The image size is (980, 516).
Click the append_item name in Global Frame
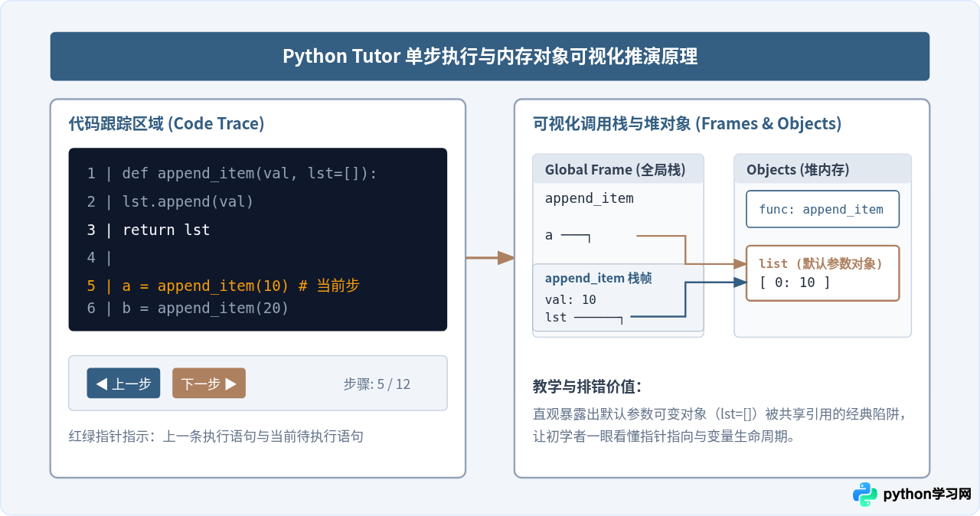coord(590,198)
